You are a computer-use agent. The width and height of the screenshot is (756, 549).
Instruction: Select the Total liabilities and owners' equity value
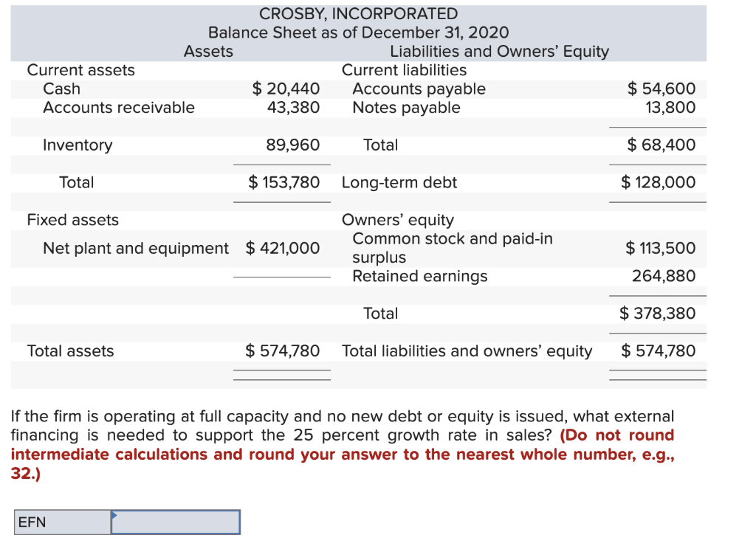661,351
